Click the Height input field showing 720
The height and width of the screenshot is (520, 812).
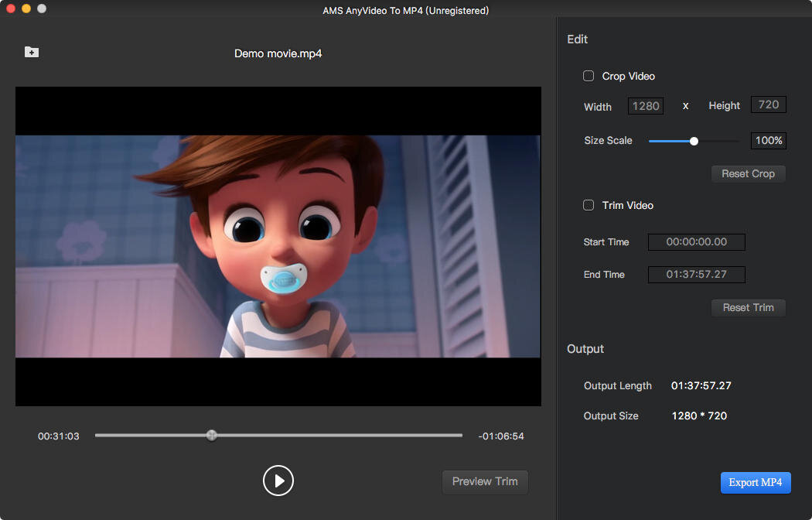pos(769,104)
